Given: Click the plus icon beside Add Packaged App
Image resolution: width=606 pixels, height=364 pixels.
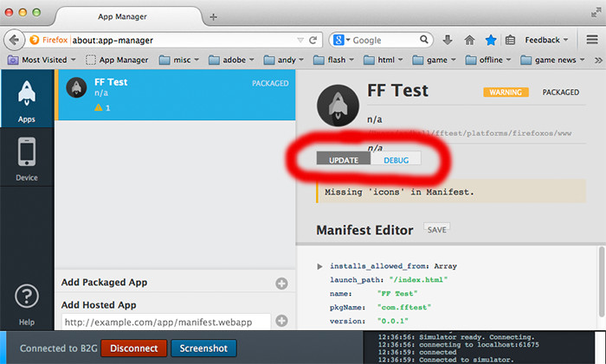Looking at the screenshot, I should point(281,284).
